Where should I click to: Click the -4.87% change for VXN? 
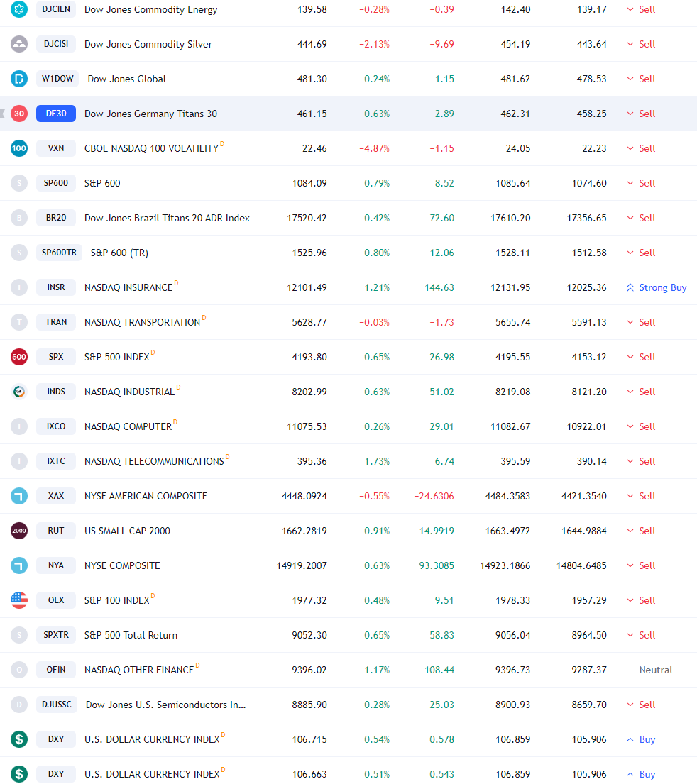point(374,148)
